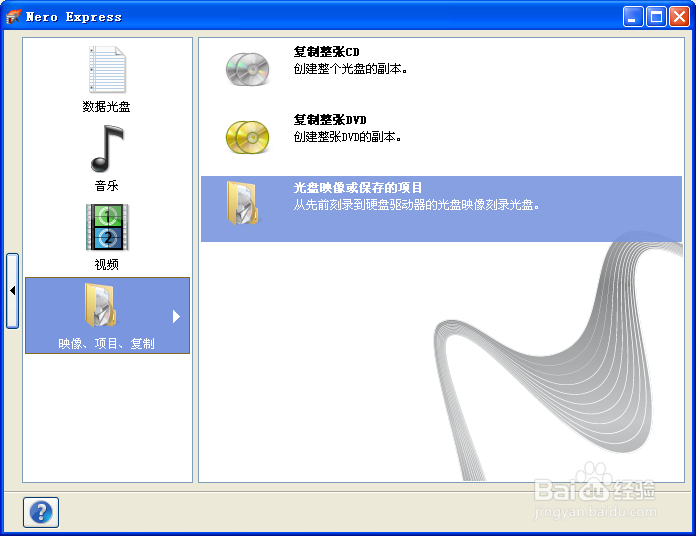Screen dimensions: 696x536
Task: Click the folder icon beside 光盘映像或保存的项目
Action: (x=242, y=203)
